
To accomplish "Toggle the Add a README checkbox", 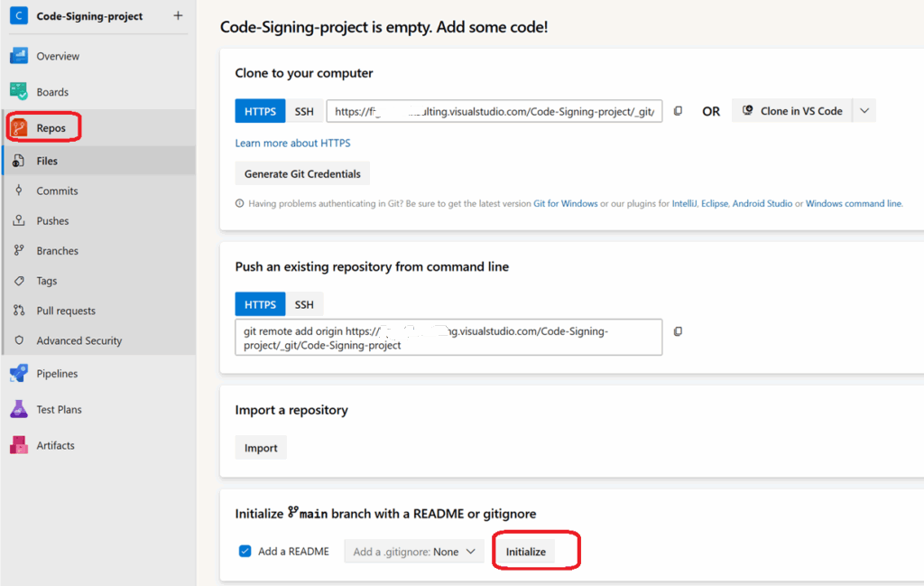I will [x=245, y=551].
